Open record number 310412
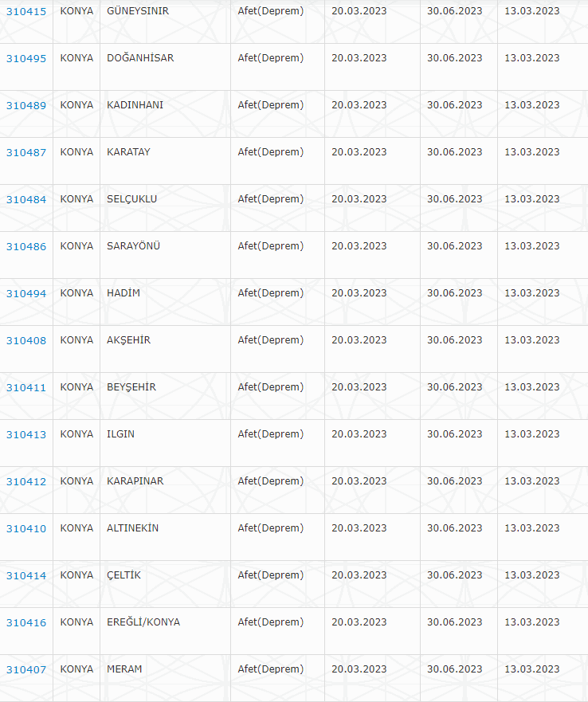 click(x=26, y=482)
